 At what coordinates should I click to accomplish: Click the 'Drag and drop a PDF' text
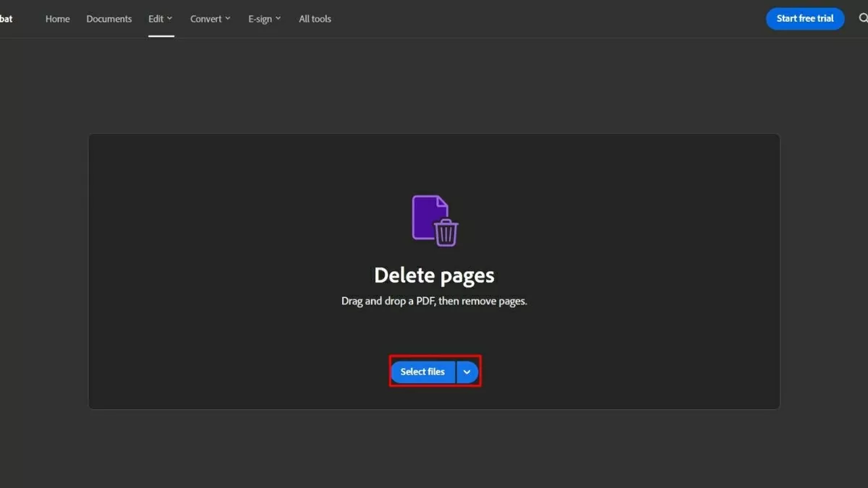pos(434,301)
